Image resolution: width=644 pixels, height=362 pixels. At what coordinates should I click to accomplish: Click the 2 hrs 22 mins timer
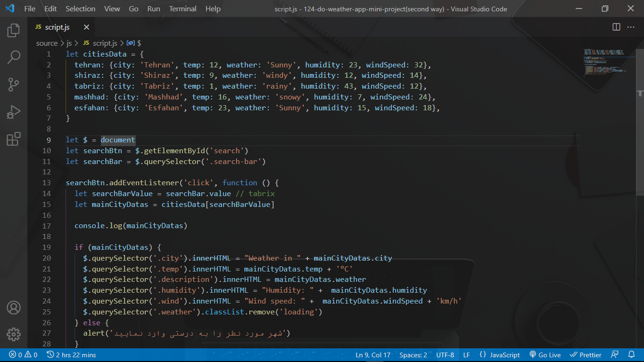[x=71, y=355]
